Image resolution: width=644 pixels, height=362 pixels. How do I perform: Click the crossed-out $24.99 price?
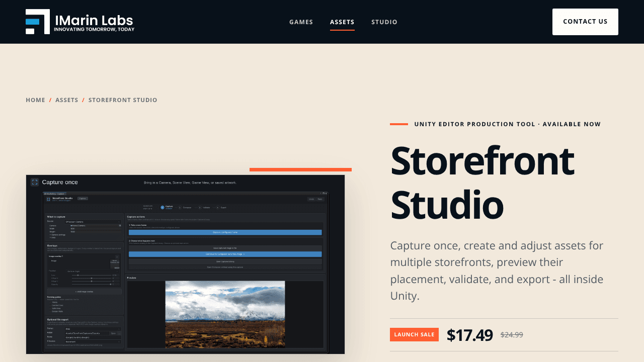click(512, 335)
